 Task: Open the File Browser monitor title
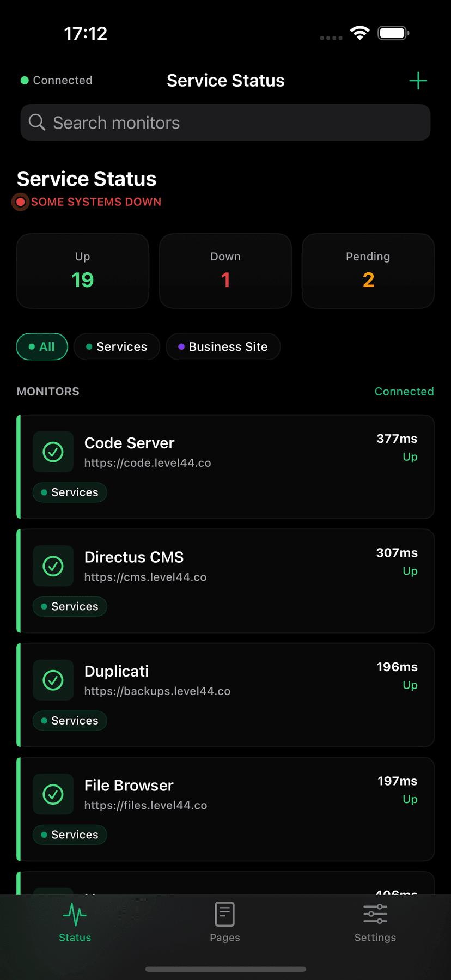[129, 786]
